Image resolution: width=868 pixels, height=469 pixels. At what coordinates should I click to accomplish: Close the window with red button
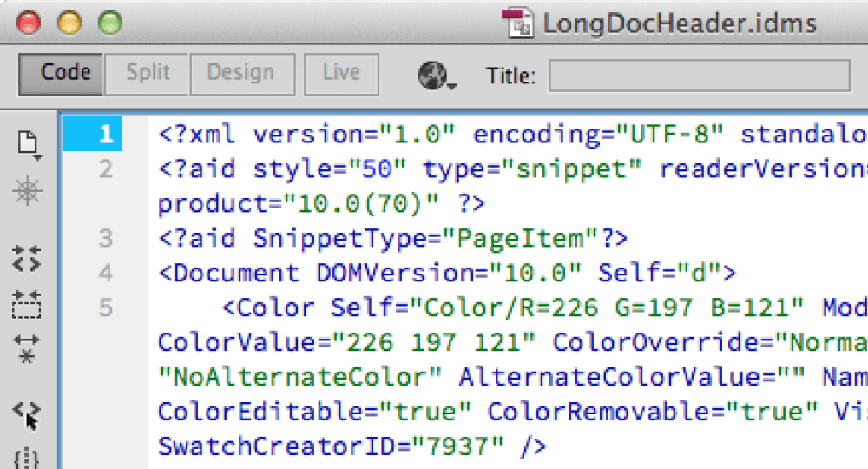click(x=29, y=23)
